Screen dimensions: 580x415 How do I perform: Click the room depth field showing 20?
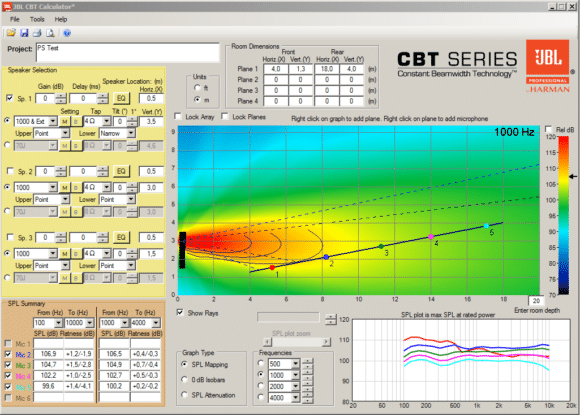[x=536, y=301]
